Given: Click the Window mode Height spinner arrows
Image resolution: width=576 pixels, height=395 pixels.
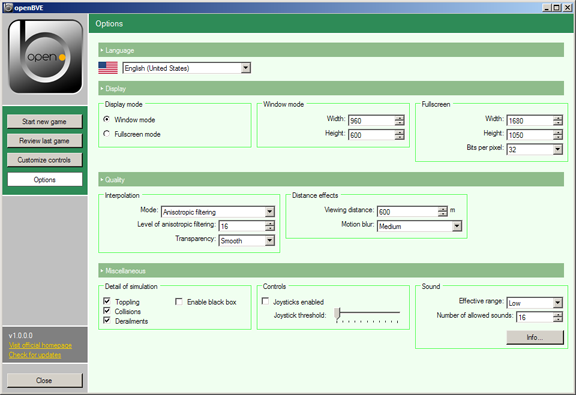Looking at the screenshot, I should 399,135.
